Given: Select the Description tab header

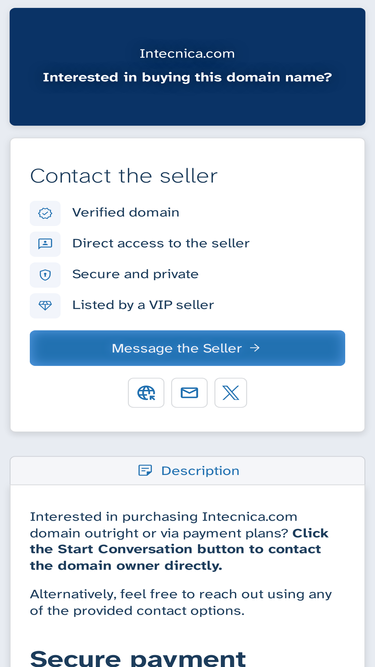Looking at the screenshot, I should [188, 470].
